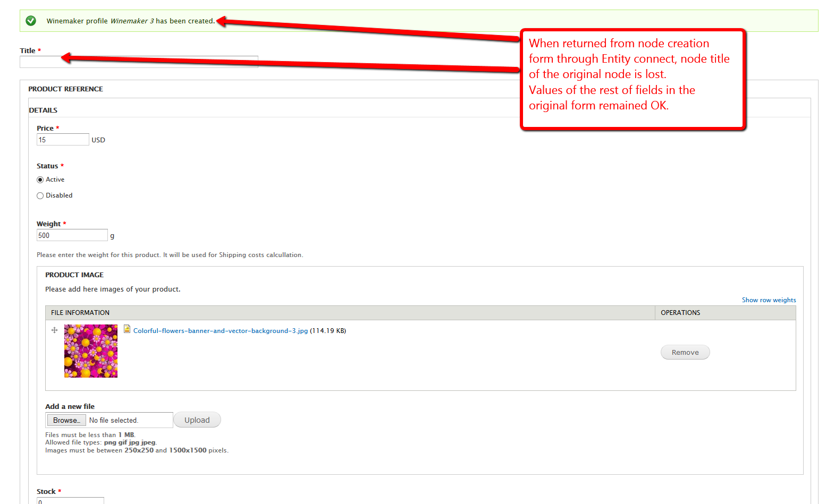This screenshot has width=826, height=504.
Task: Select the Active status option
Action: tap(40, 180)
